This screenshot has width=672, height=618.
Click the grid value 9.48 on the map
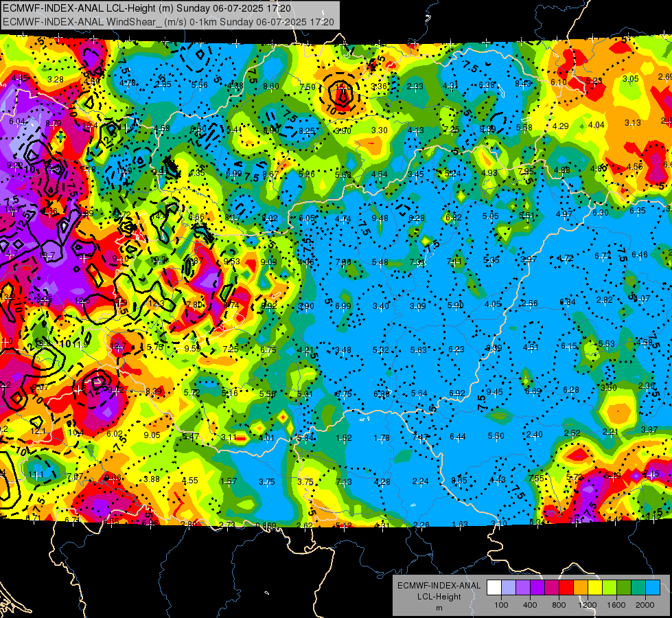point(380,219)
